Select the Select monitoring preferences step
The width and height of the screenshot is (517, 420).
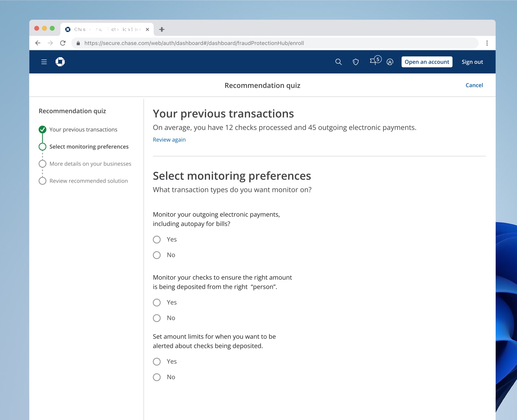[x=89, y=147]
